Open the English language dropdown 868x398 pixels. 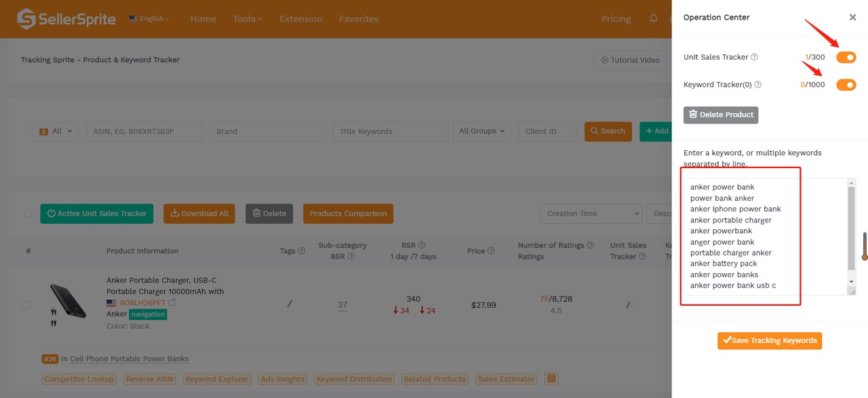(149, 19)
